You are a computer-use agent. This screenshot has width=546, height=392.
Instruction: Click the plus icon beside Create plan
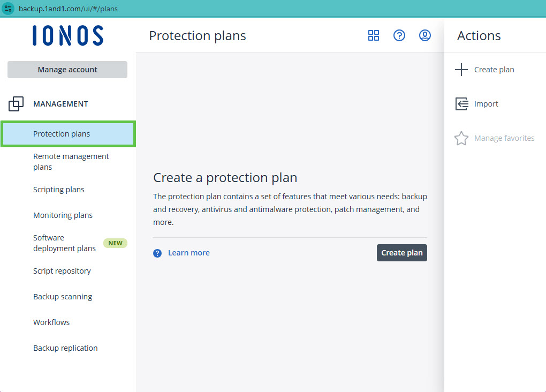[461, 70]
